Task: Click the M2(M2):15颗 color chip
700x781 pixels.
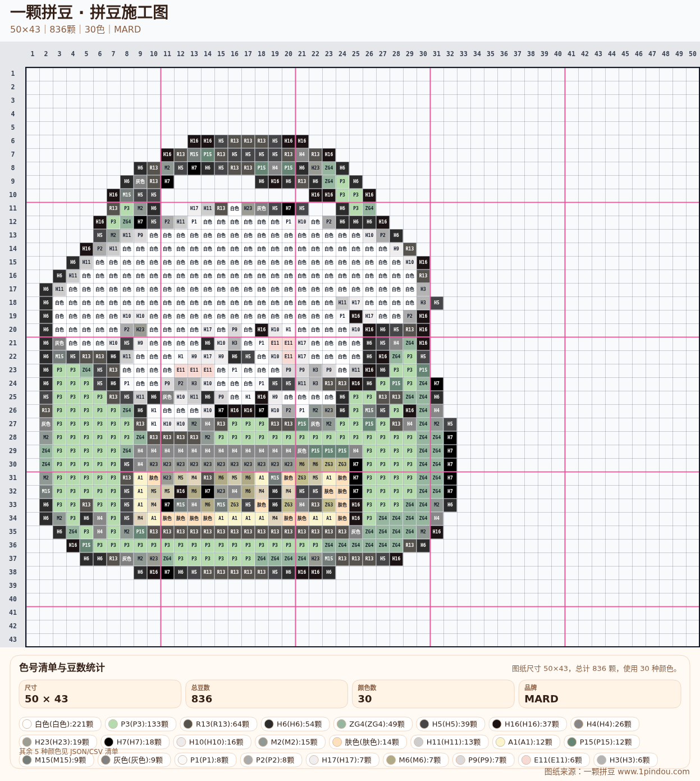Action: click(x=290, y=742)
